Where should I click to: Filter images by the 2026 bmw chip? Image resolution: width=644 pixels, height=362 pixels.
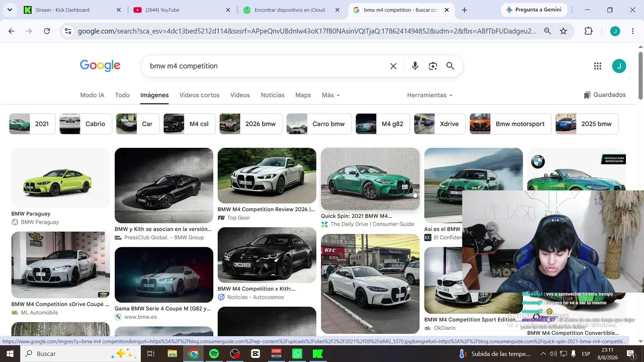(251, 124)
